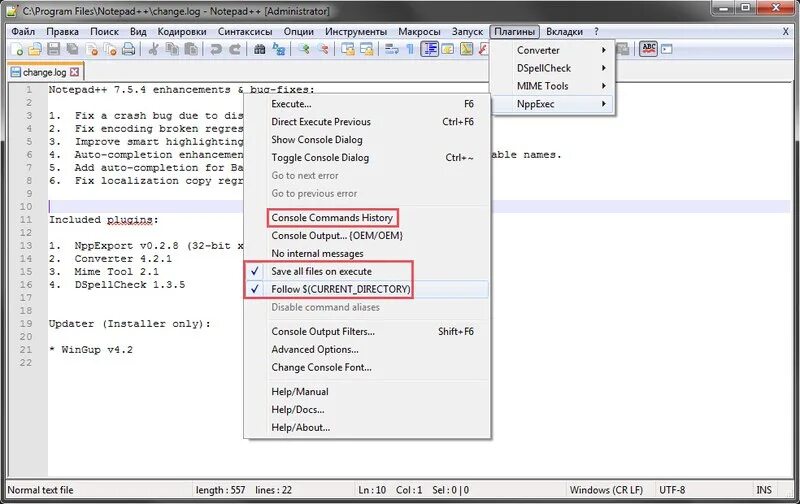Click the Print toolbar icon
Image resolution: width=800 pixels, height=504 pixels.
click(x=128, y=49)
